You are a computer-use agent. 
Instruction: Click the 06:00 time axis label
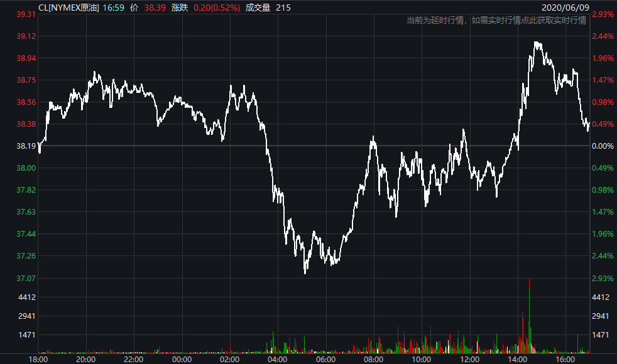click(x=326, y=359)
